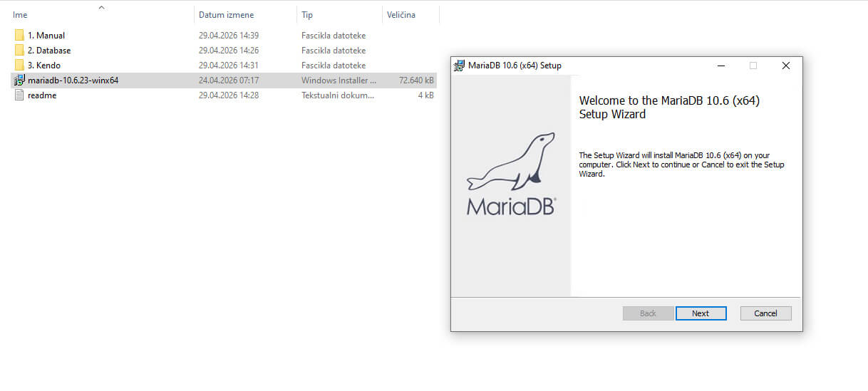This screenshot has width=868, height=391.
Task: Click date 29.04.2026 14:31 in the list
Action: coord(229,66)
